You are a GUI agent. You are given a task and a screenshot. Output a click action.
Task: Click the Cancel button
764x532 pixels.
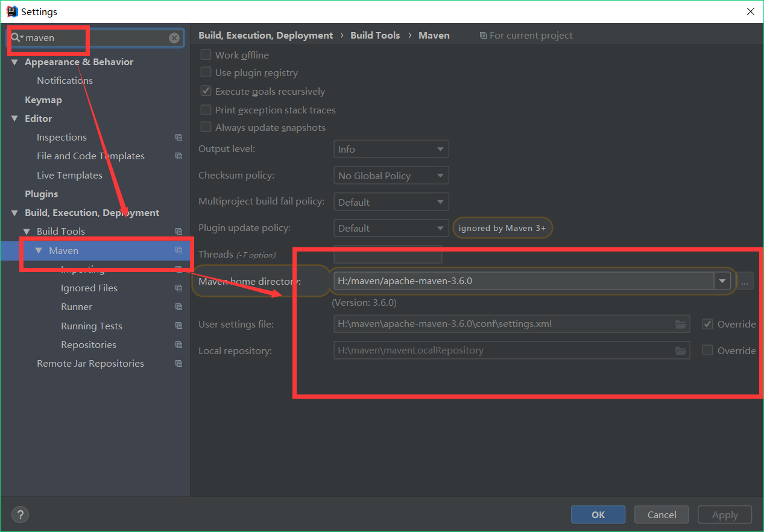click(x=661, y=515)
